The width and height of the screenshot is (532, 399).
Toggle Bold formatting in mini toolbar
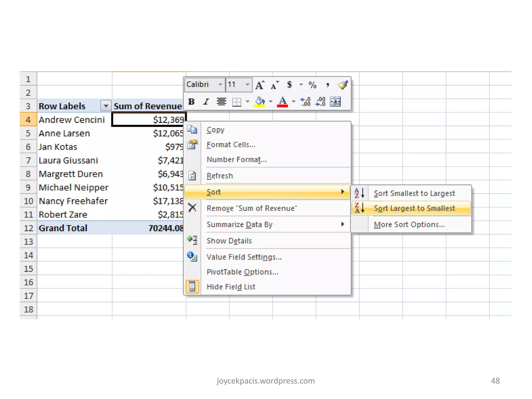[191, 102]
